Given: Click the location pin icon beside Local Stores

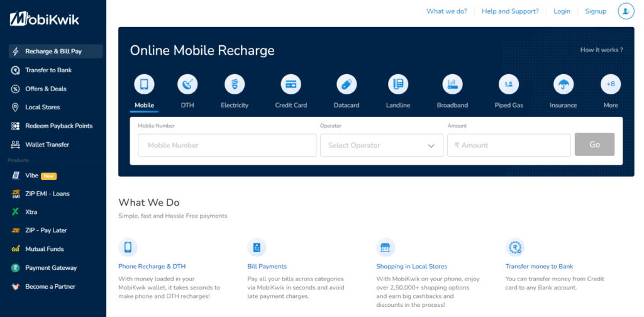Looking at the screenshot, I should click(x=15, y=107).
